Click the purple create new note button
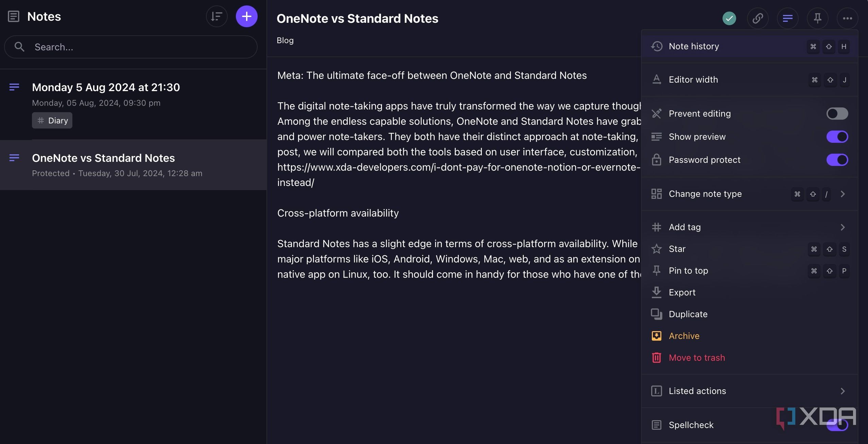The width and height of the screenshot is (868, 444). (246, 16)
